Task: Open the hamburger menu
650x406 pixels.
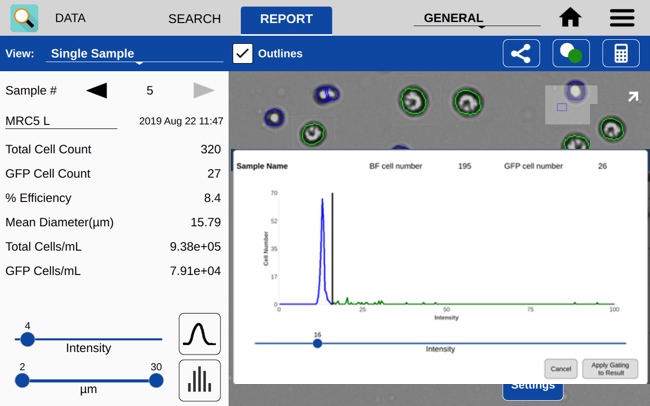Action: tap(621, 18)
